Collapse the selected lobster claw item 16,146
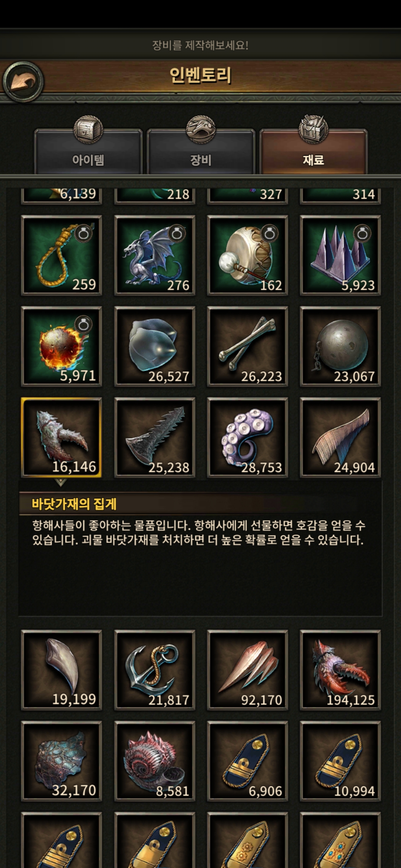401x868 pixels. [x=62, y=437]
